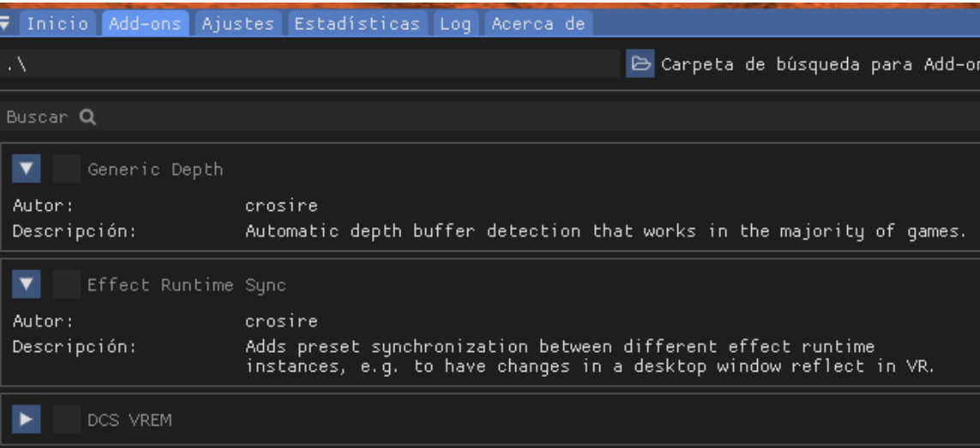Viewport: 980px width, 448px height.
Task: Expand the DCS VREM add-on details
Action: pos(27,419)
